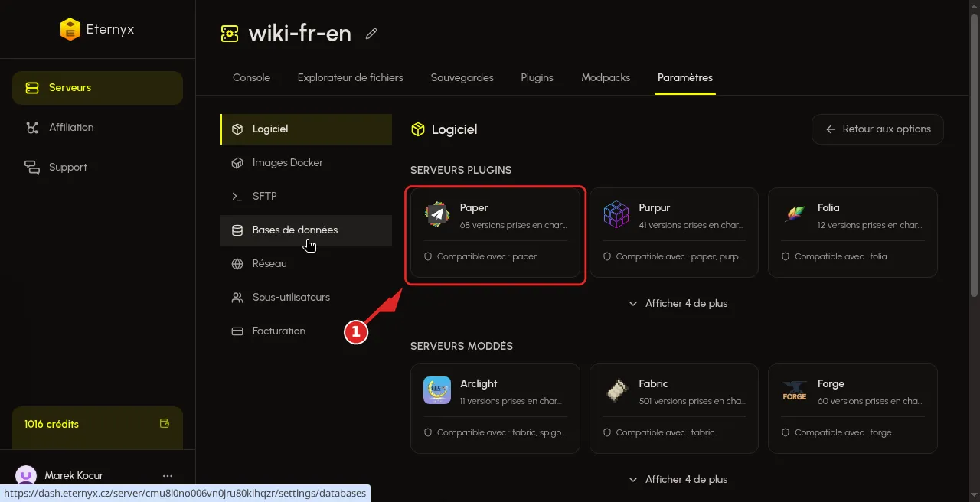Click the wallet icon beside 1016 crédits

[x=165, y=423]
